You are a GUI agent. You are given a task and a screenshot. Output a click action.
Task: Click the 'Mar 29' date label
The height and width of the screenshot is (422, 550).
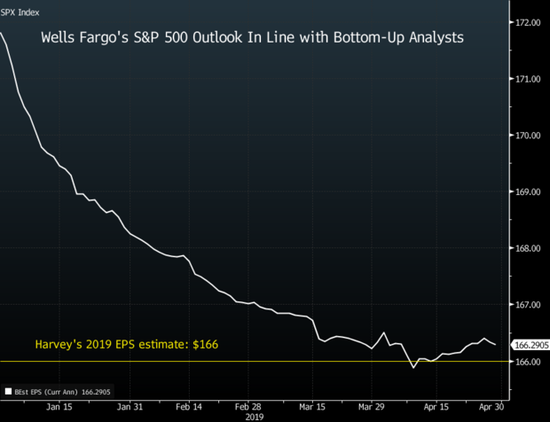point(371,407)
